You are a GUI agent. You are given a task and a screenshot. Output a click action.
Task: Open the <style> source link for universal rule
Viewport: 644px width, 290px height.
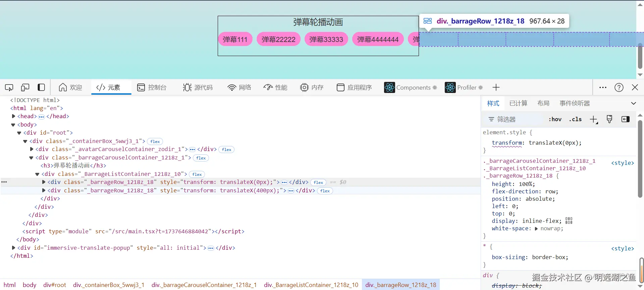pos(623,249)
